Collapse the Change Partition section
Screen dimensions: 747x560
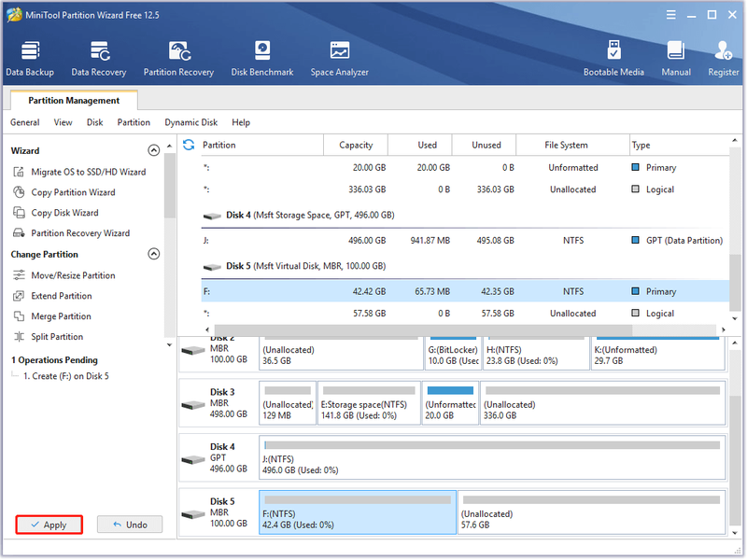point(153,254)
